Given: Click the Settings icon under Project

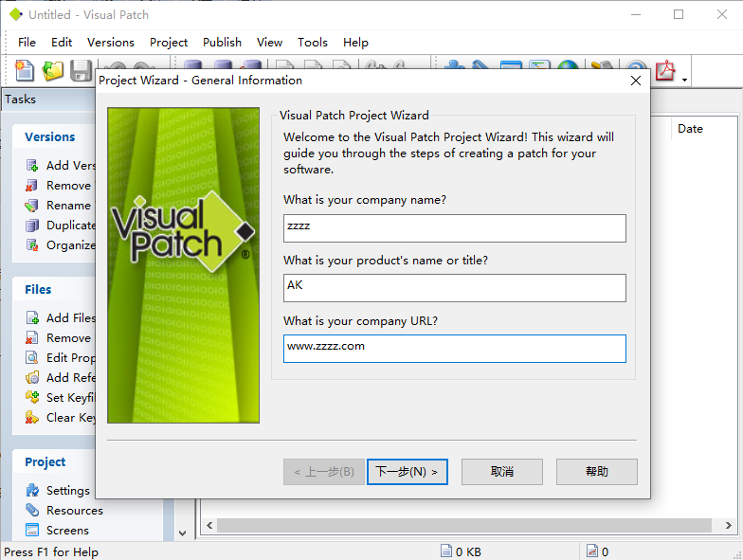Looking at the screenshot, I should click(x=32, y=491).
